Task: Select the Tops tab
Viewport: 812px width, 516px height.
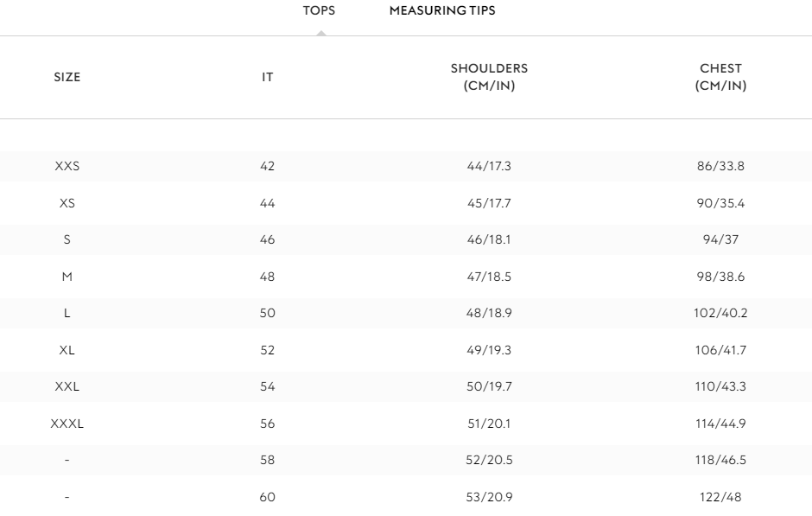Action: (319, 11)
